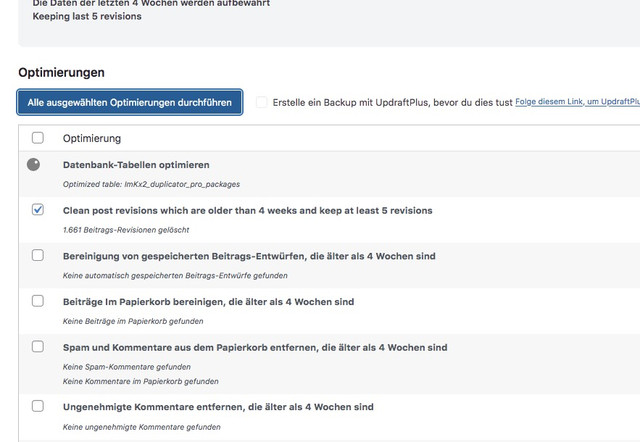Click 'Keine ungenehmigte Kommentare gefunden' text
Screen dimensions: 640x442
click(x=141, y=427)
